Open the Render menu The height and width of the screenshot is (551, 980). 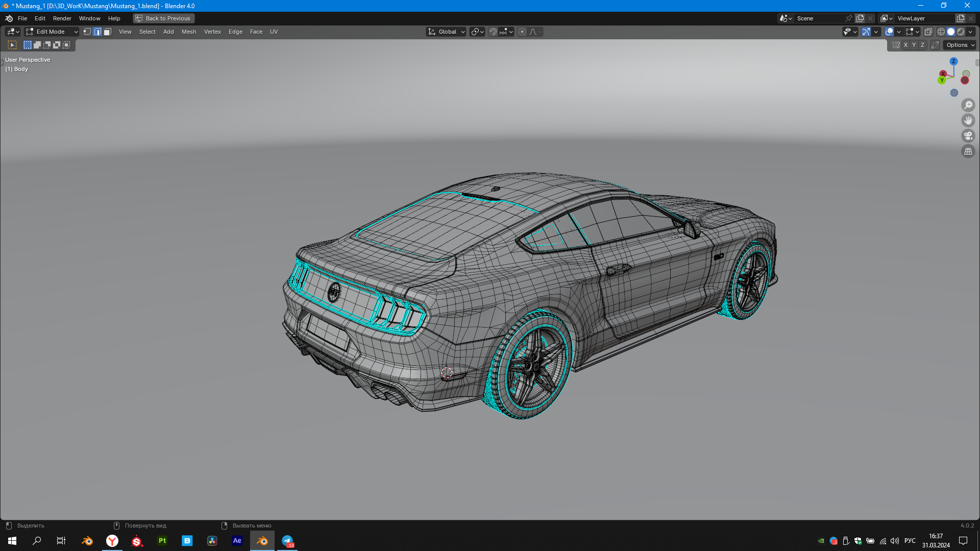62,18
